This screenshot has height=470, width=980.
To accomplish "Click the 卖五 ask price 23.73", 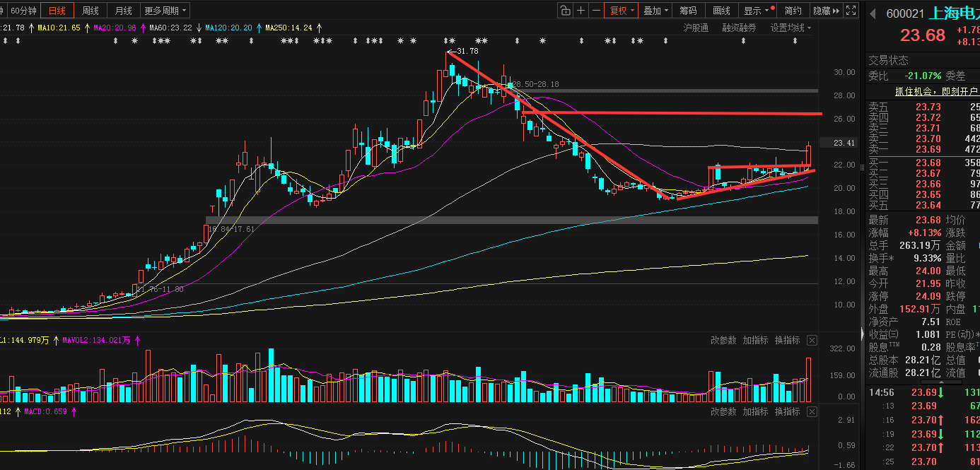I will tap(928, 107).
